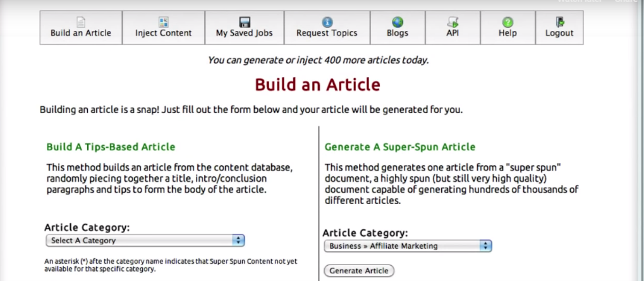Click the My Saved Jobs floppy disk icon
Viewport: 644px width, 281px height.
(x=245, y=22)
